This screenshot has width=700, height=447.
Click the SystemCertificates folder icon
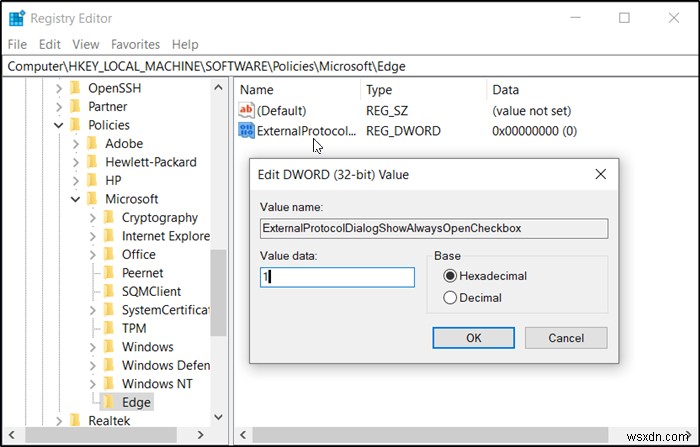pos(109,309)
